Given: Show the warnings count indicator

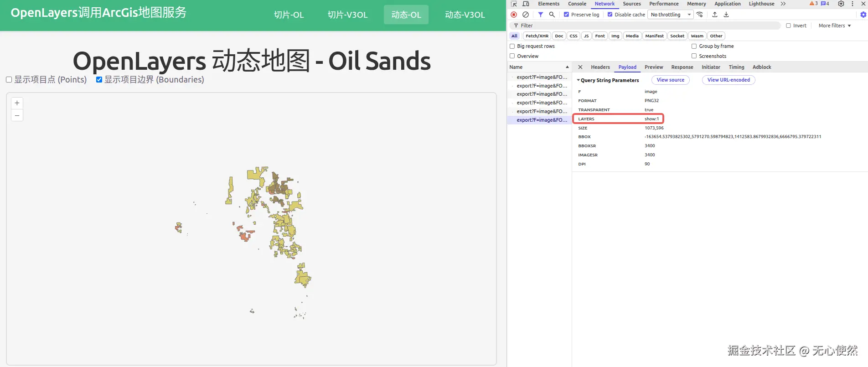Looking at the screenshot, I should [x=814, y=4].
